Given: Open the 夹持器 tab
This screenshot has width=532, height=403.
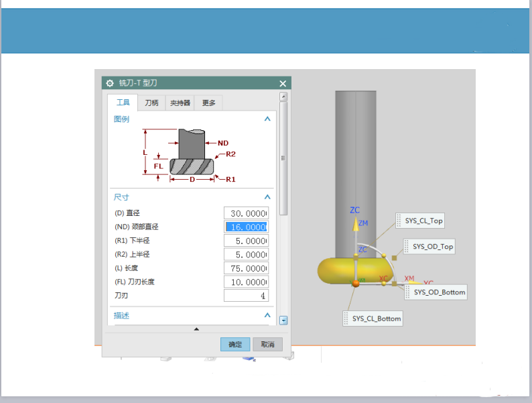Looking at the screenshot, I should pos(180,103).
